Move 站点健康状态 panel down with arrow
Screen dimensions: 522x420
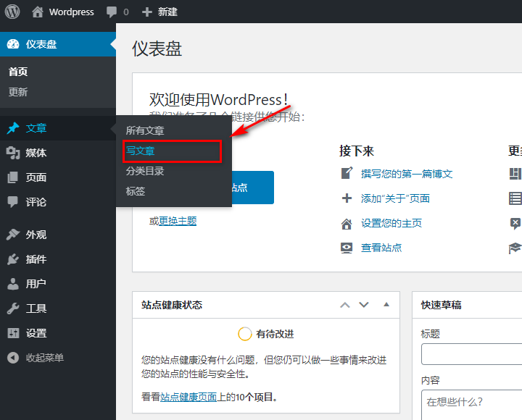click(364, 305)
